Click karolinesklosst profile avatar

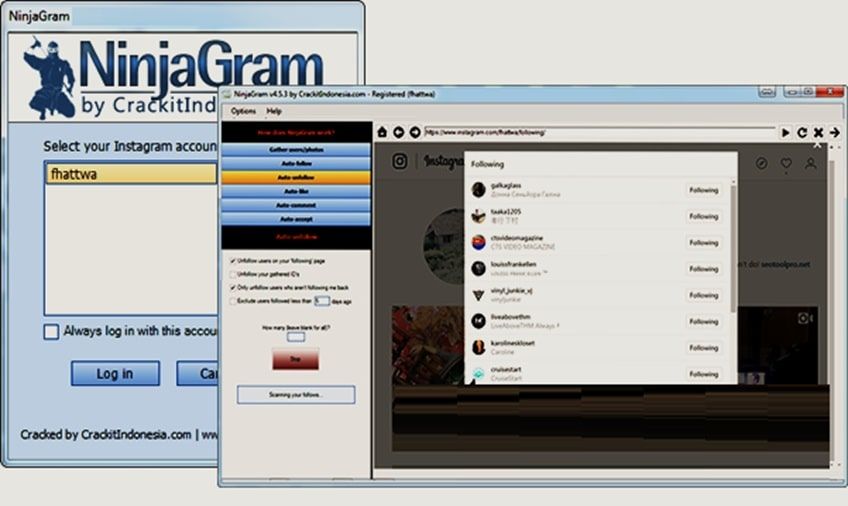pyautogui.click(x=479, y=348)
